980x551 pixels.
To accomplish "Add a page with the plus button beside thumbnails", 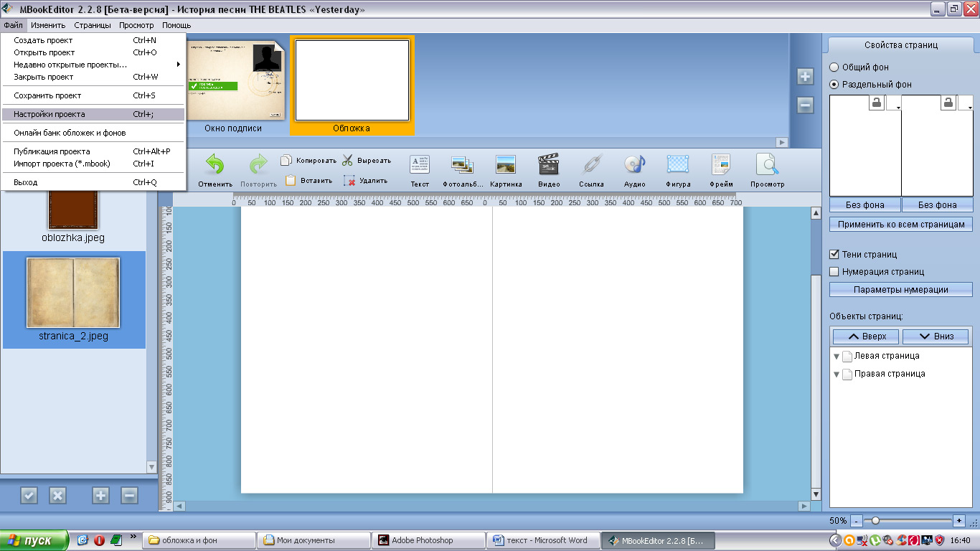I will pyautogui.click(x=806, y=77).
